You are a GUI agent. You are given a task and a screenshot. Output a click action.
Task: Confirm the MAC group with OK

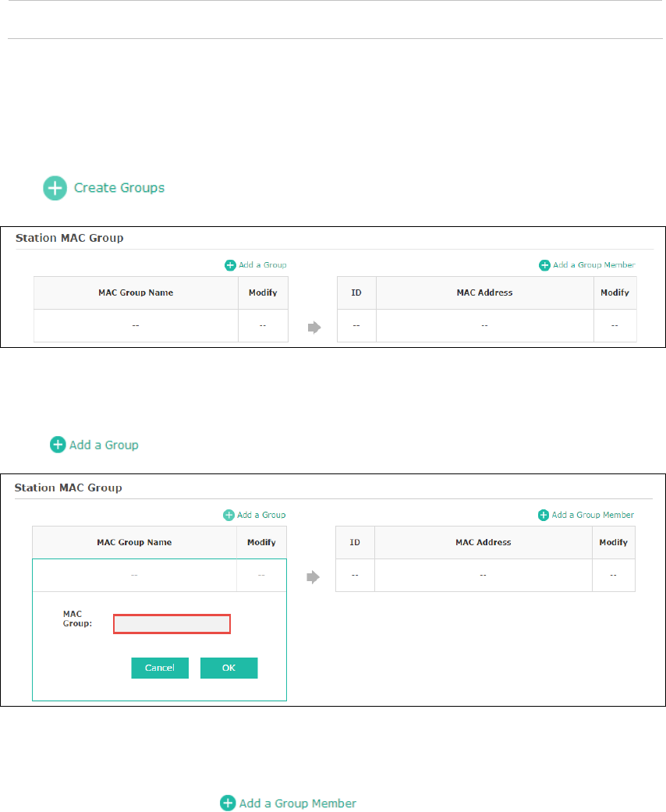pos(229,668)
